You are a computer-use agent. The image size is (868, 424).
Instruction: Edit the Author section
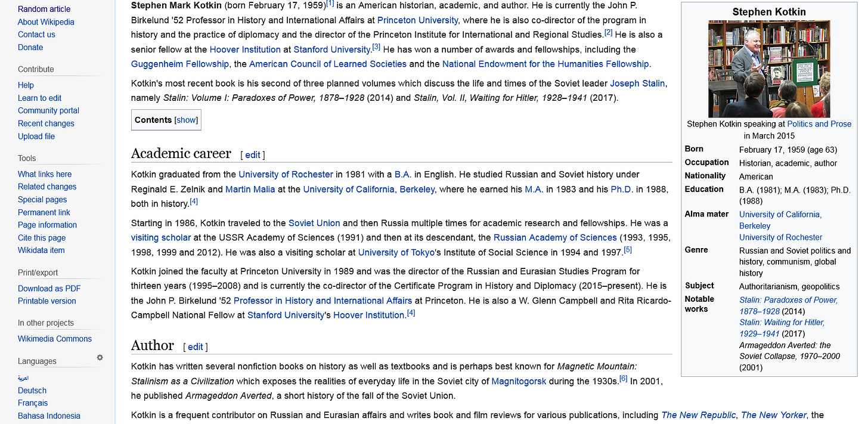[196, 347]
